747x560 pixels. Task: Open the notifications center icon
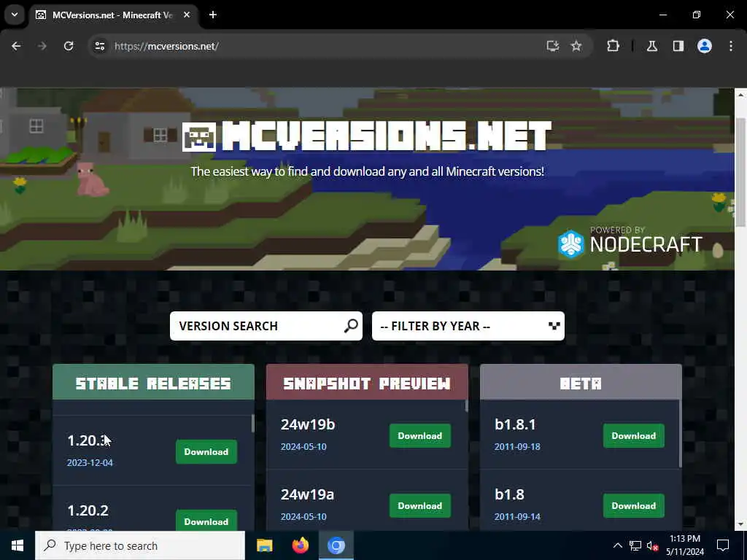(723, 545)
